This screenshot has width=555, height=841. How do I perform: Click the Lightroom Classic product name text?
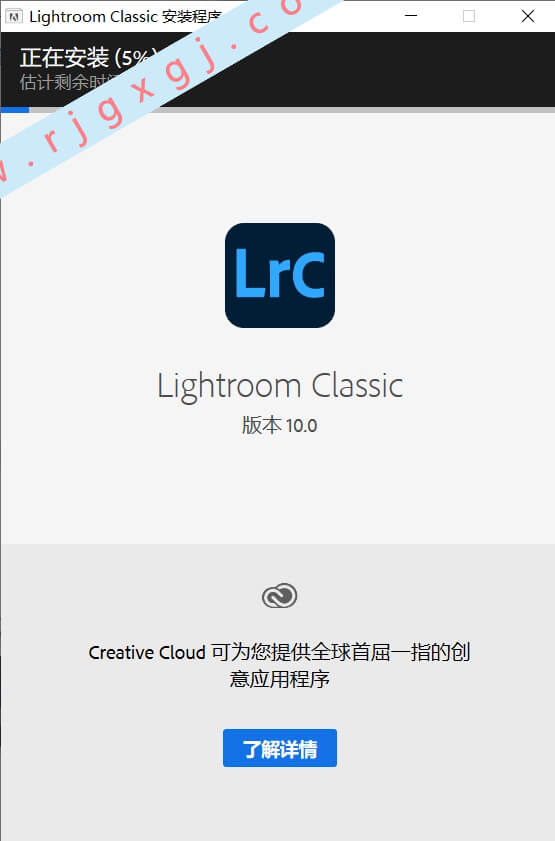pos(280,386)
